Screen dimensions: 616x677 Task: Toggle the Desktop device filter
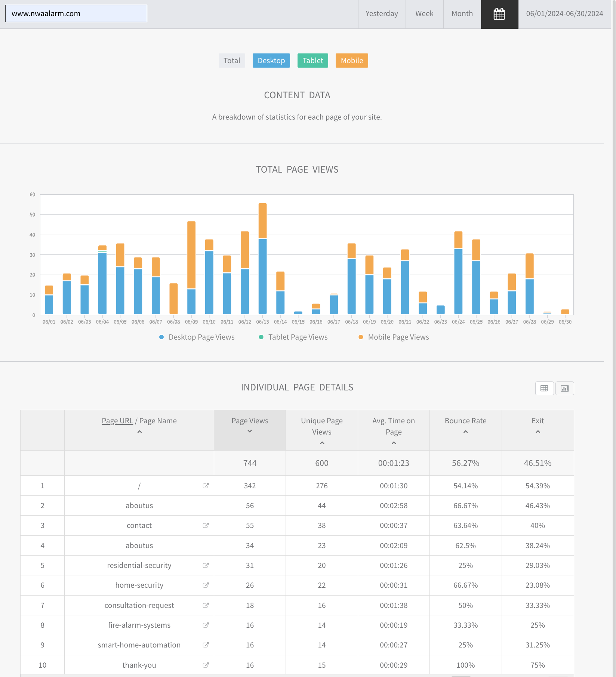(271, 61)
